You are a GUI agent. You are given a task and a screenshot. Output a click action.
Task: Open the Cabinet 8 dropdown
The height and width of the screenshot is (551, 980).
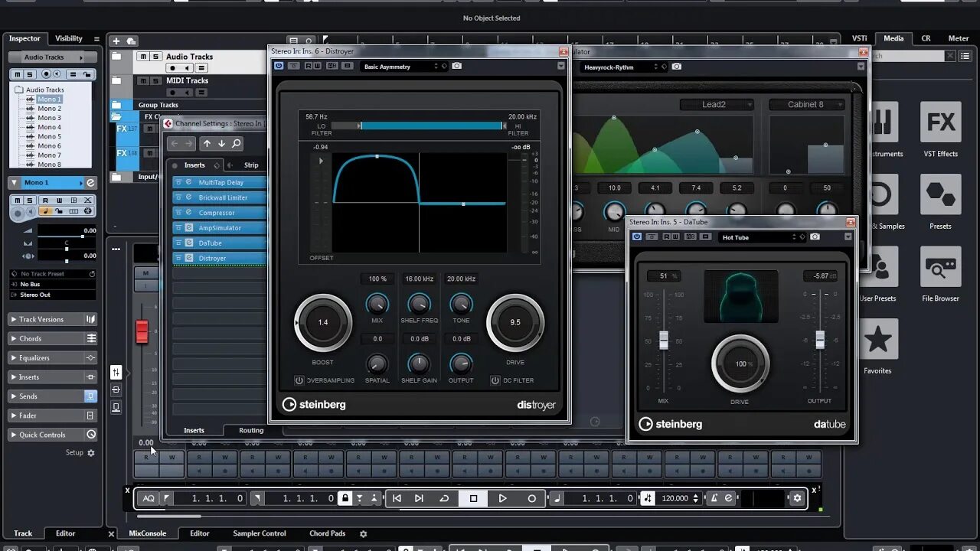pyautogui.click(x=807, y=105)
